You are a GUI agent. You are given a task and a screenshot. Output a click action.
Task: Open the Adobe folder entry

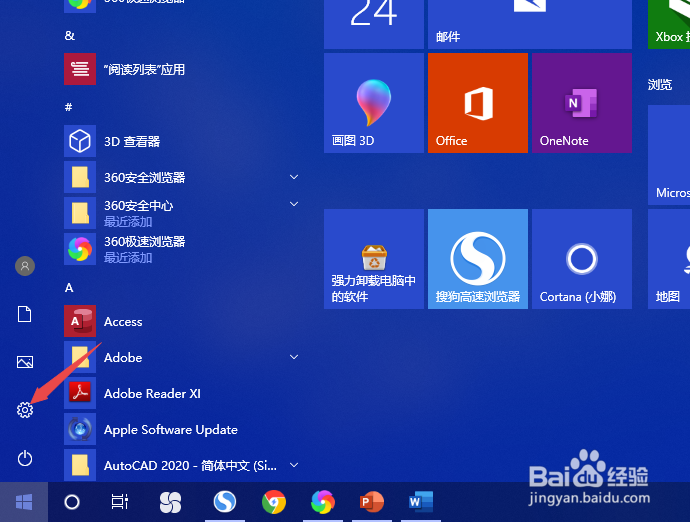coord(183,357)
